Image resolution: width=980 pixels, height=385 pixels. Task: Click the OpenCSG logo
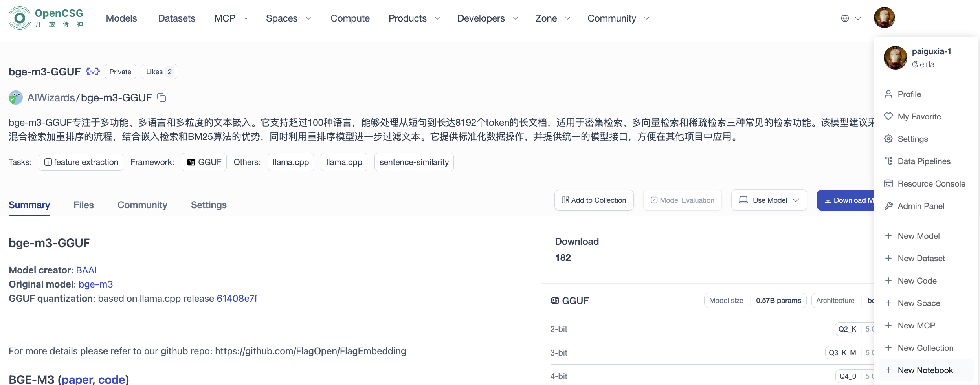[46, 18]
